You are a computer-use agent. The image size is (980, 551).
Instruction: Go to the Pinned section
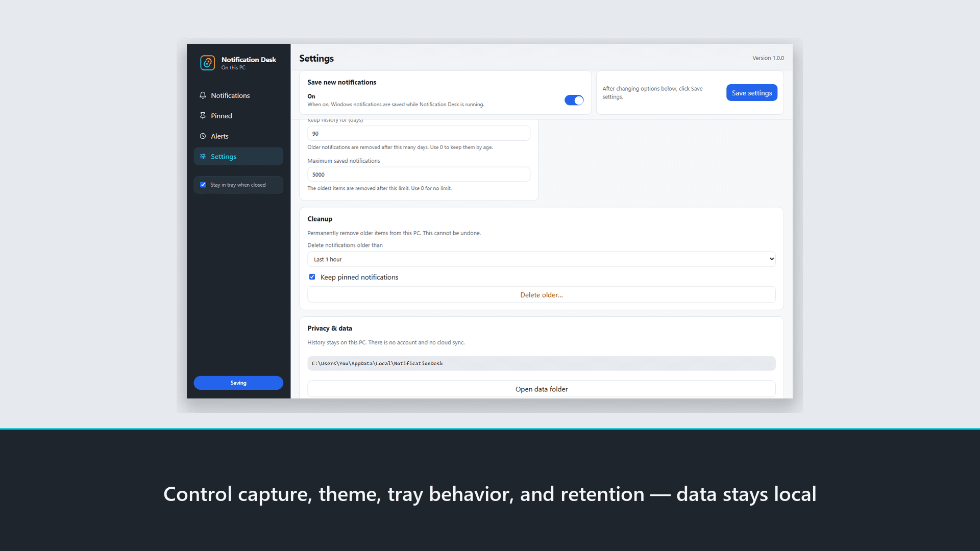point(238,116)
